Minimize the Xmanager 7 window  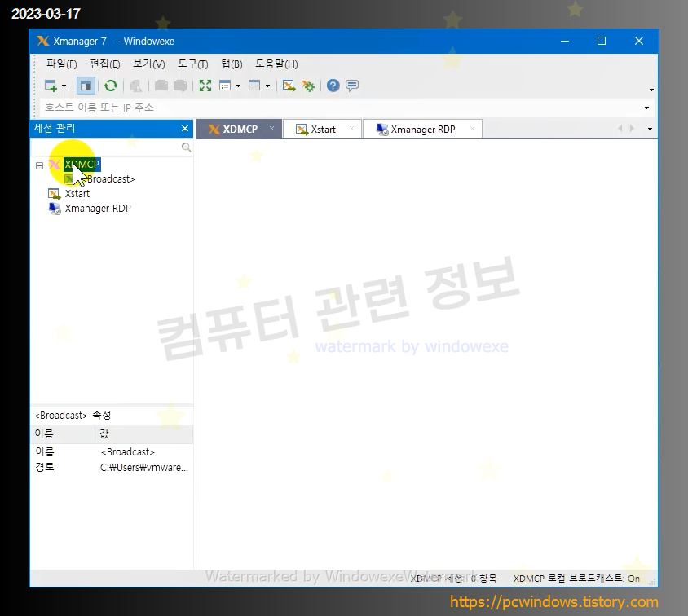[x=565, y=42]
